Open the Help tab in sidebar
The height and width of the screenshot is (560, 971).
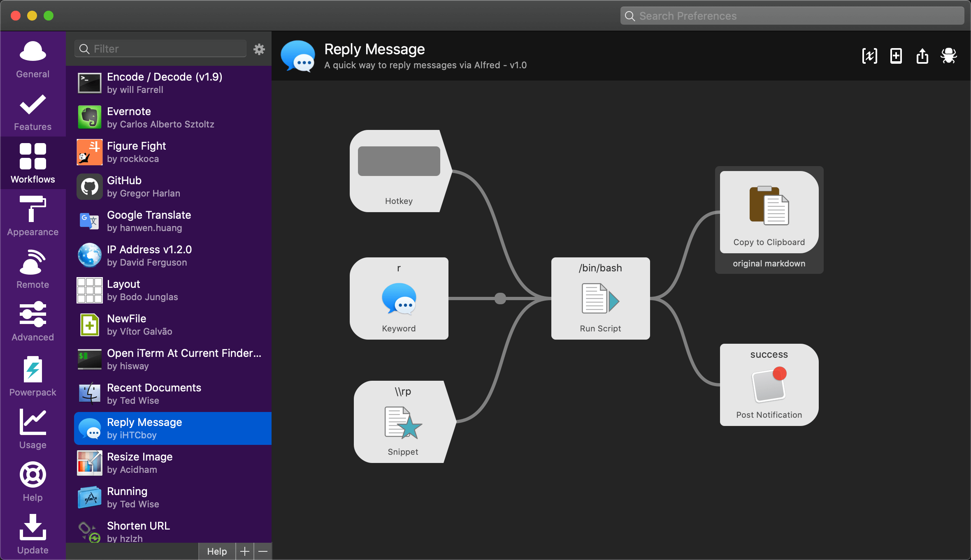(x=33, y=482)
